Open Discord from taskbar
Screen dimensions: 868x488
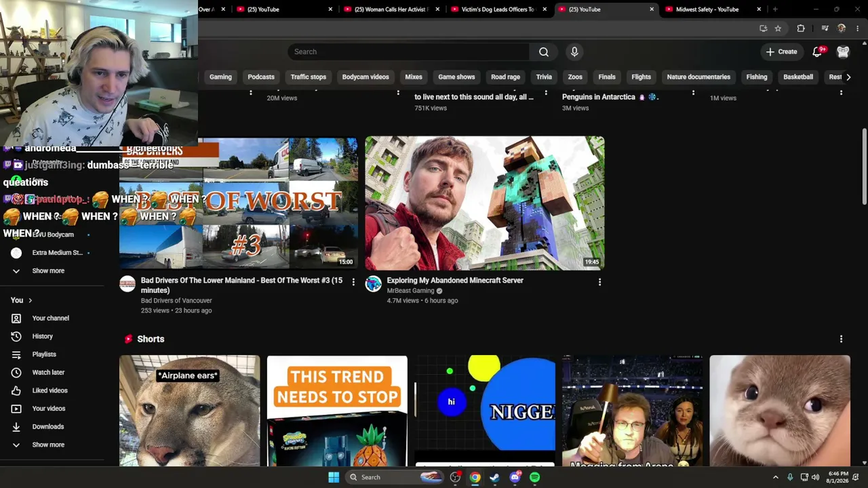(x=515, y=477)
